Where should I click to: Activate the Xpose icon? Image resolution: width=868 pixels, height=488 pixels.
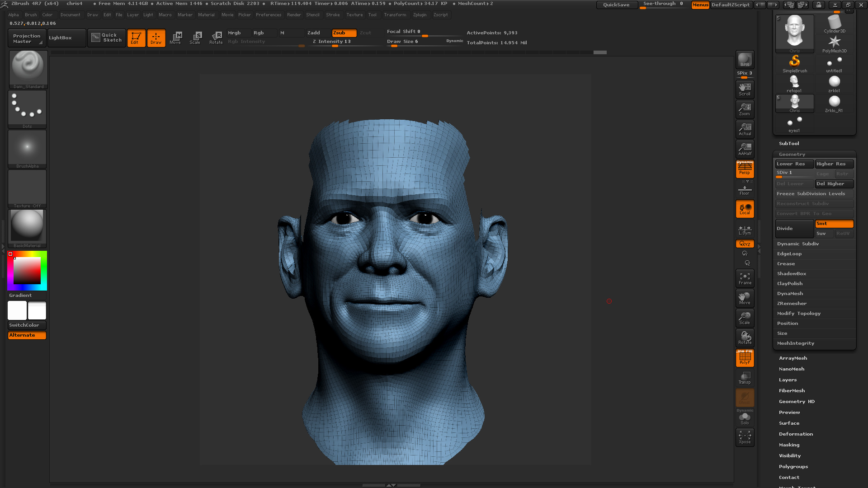point(745,437)
